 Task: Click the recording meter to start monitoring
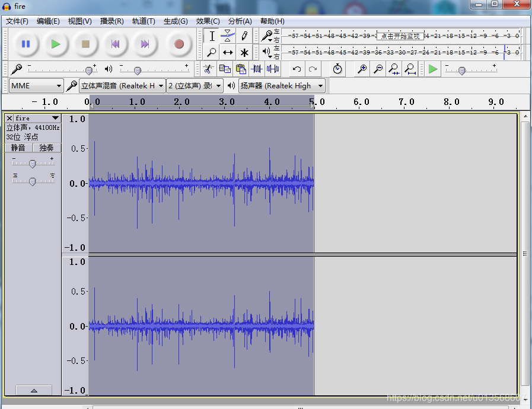tap(400, 36)
